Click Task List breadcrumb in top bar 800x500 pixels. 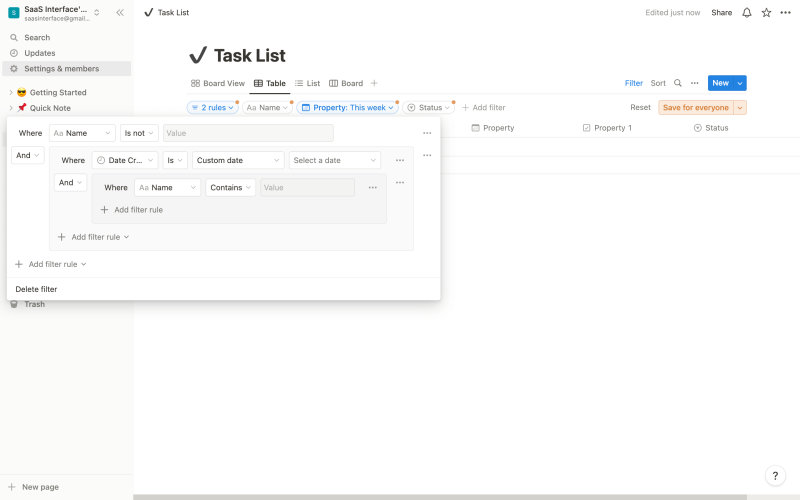(x=167, y=13)
